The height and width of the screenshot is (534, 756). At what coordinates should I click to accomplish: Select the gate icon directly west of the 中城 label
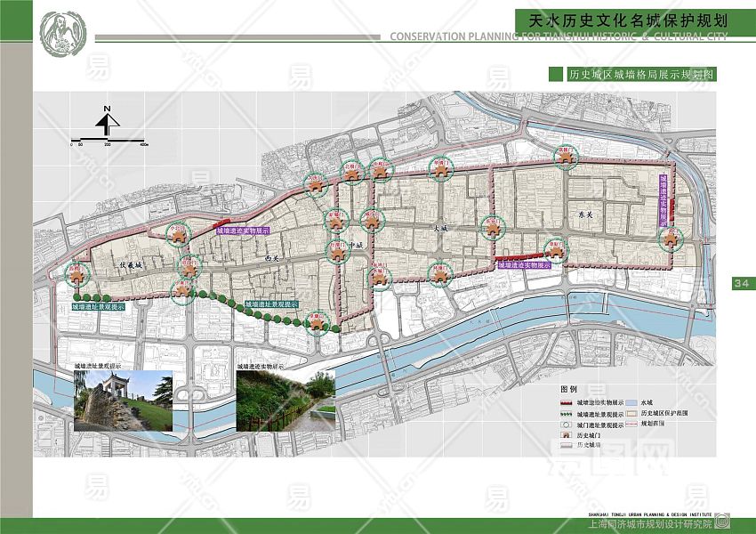click(x=337, y=252)
